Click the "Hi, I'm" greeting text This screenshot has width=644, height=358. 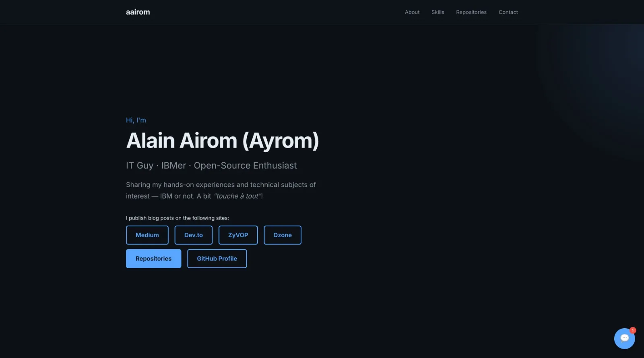point(136,120)
